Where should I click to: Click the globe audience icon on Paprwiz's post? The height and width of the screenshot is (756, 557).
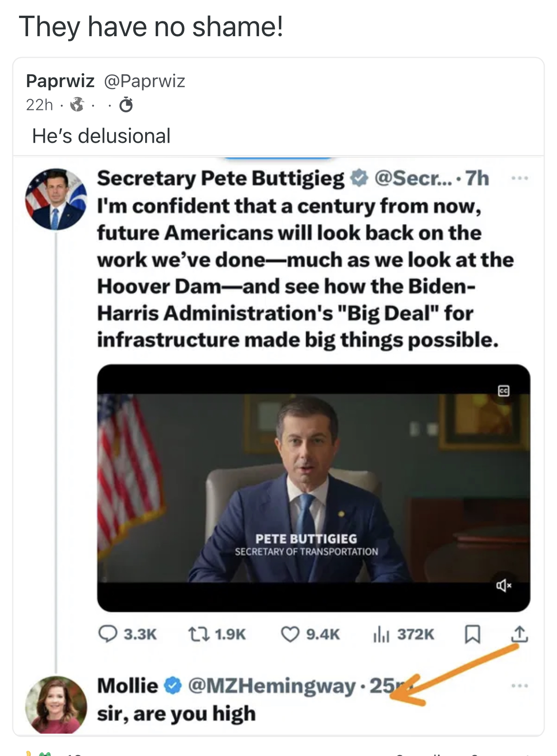pyautogui.click(x=78, y=105)
